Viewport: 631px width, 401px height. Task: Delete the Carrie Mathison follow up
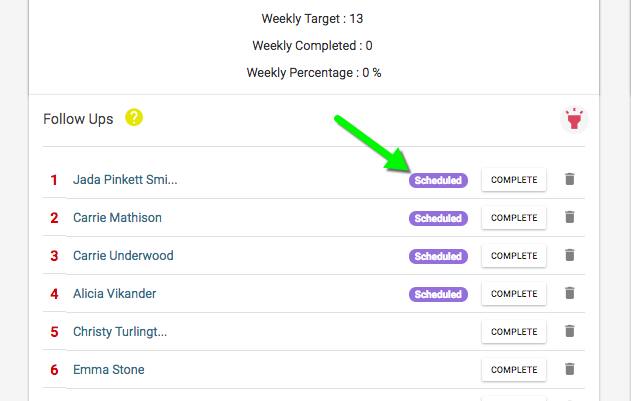point(570,218)
